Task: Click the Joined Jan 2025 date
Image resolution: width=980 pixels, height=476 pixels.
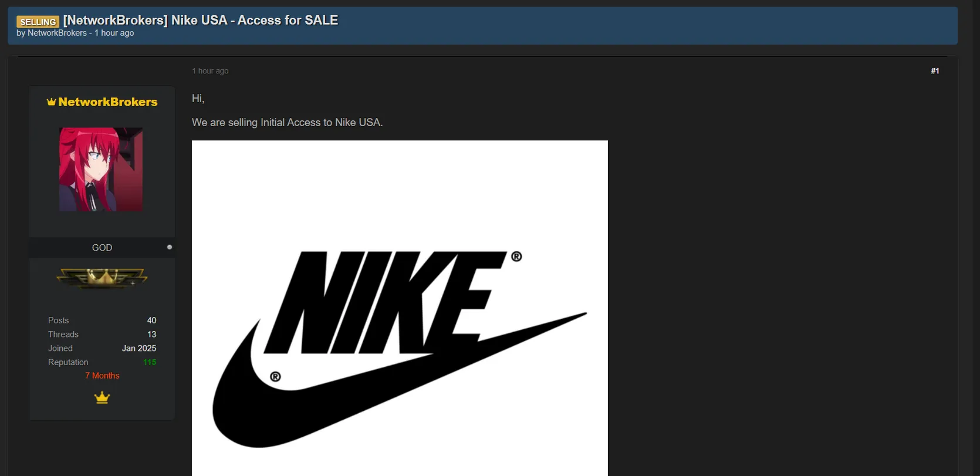Action: [x=139, y=349]
